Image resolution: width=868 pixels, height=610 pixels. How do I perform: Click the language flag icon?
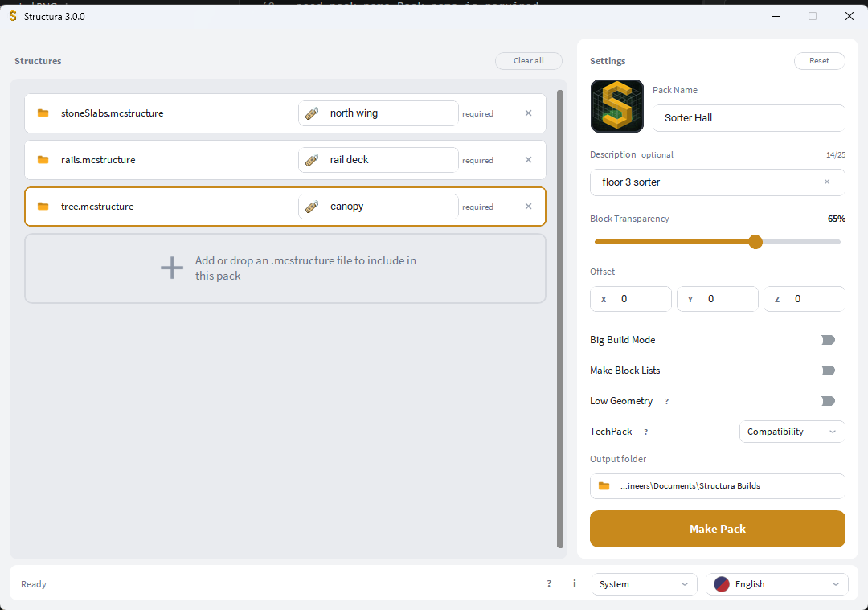[x=721, y=584]
